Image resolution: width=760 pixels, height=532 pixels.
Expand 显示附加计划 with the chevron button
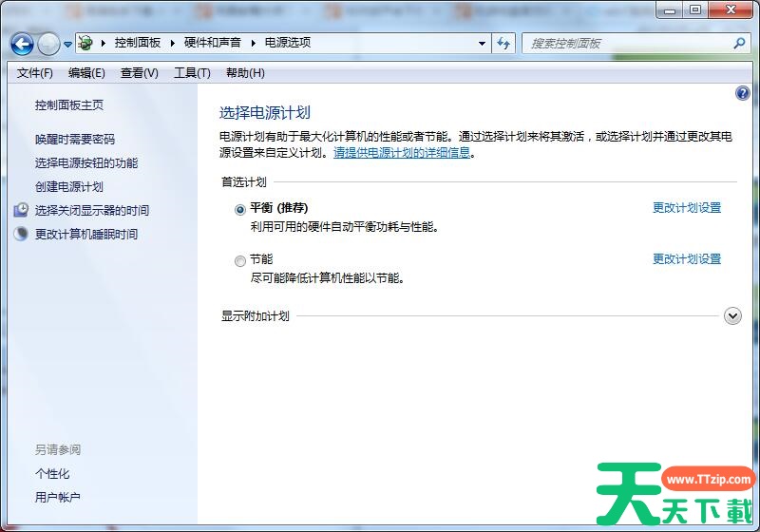click(x=731, y=316)
